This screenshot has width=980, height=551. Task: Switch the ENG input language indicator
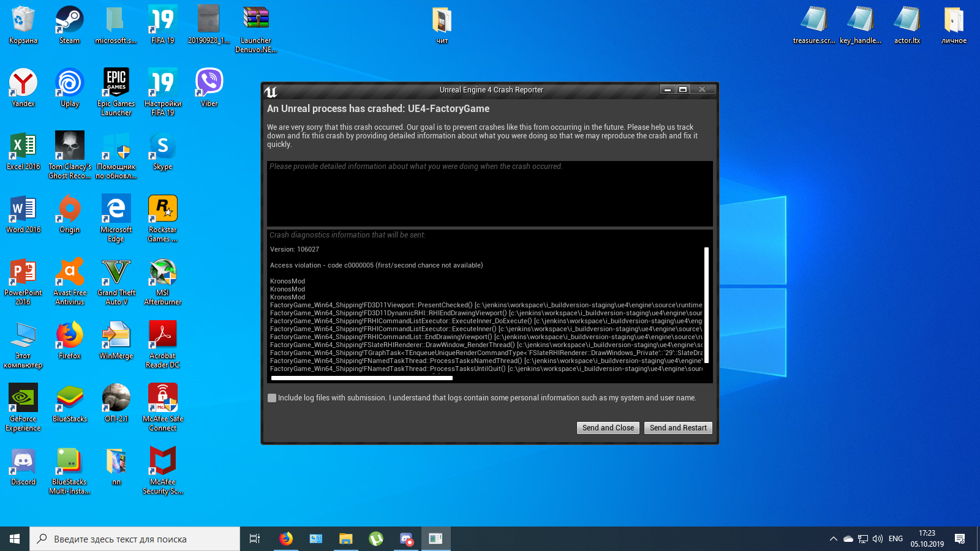895,539
